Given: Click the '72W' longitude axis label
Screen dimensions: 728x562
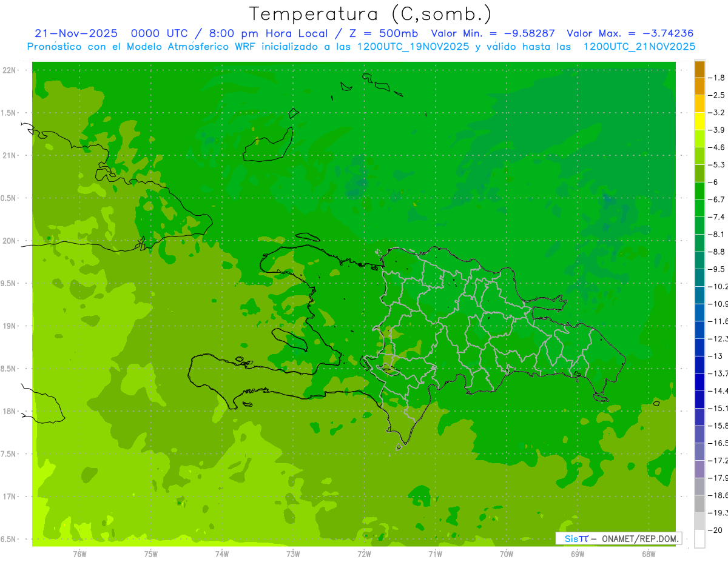Looking at the screenshot, I should tap(364, 554).
